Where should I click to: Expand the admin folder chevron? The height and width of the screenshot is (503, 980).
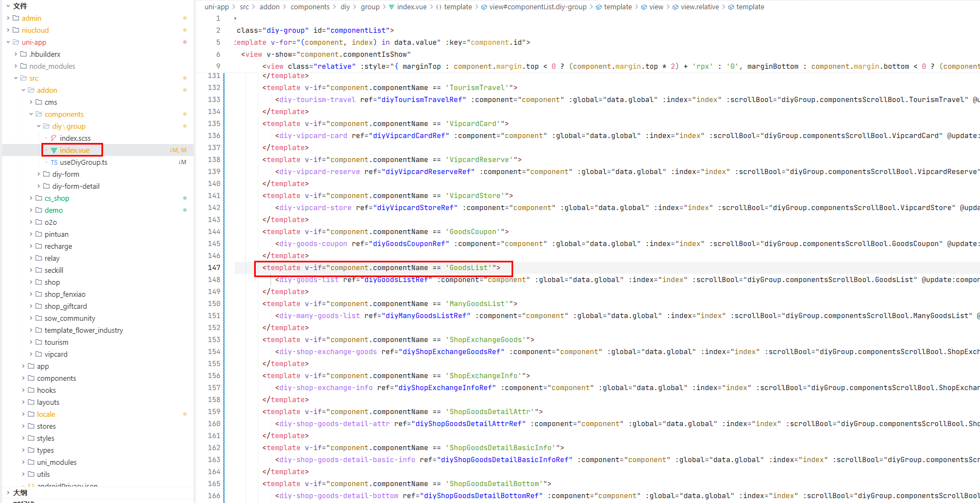pos(8,19)
